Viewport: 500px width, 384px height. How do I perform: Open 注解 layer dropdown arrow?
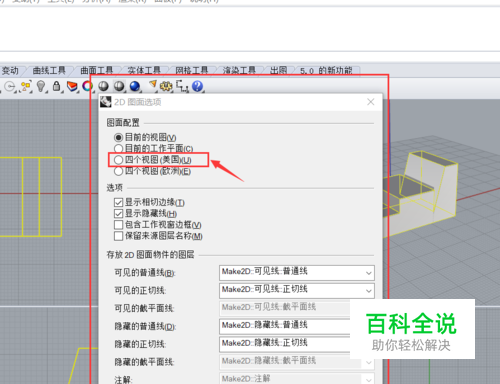368,380
